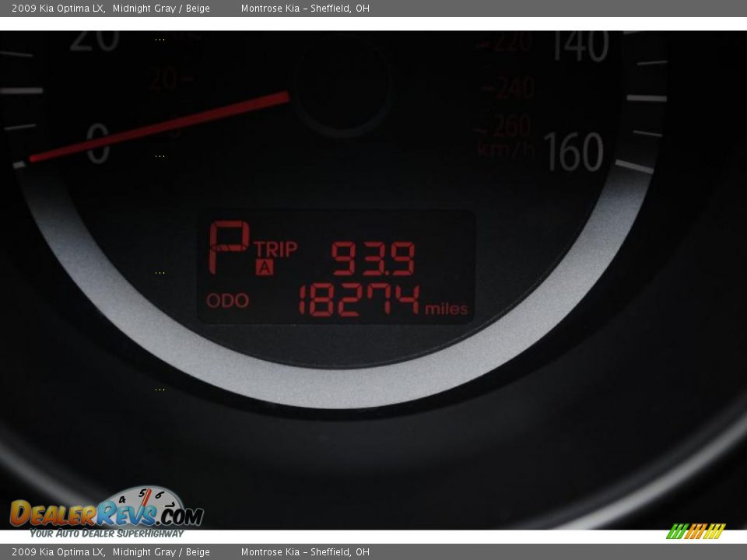Click the odometer reading 18274
747x560 pixels.
coord(359,300)
